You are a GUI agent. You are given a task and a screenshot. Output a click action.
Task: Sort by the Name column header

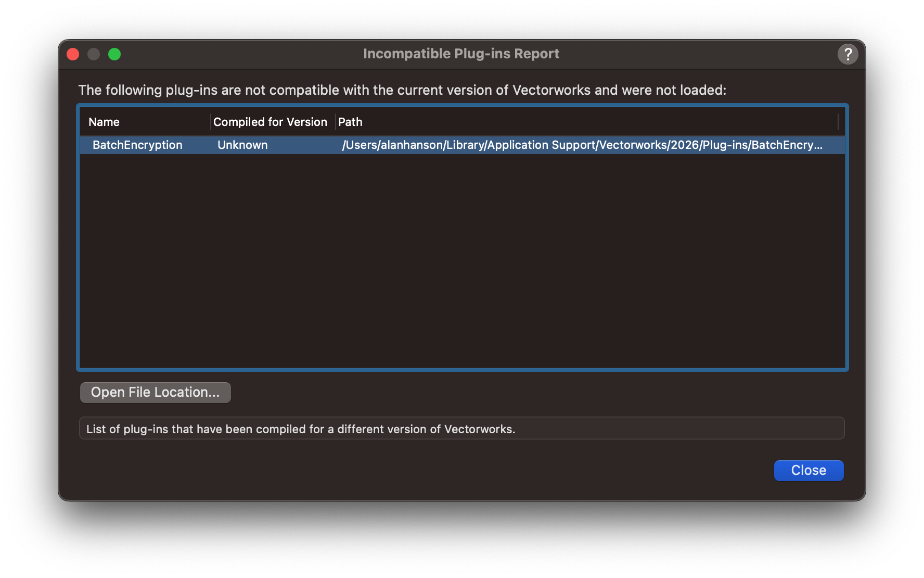[104, 122]
